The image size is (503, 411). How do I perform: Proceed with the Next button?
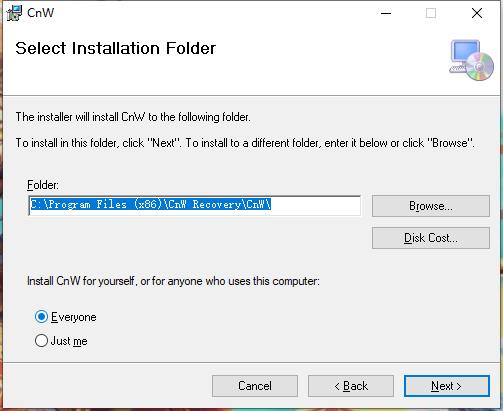coord(447,386)
